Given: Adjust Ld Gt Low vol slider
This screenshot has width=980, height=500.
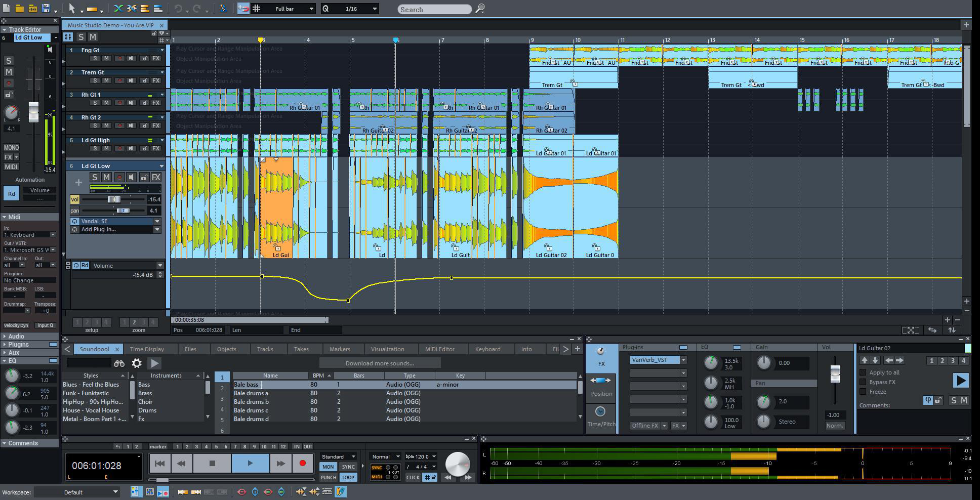Looking at the screenshot, I should (x=113, y=199).
